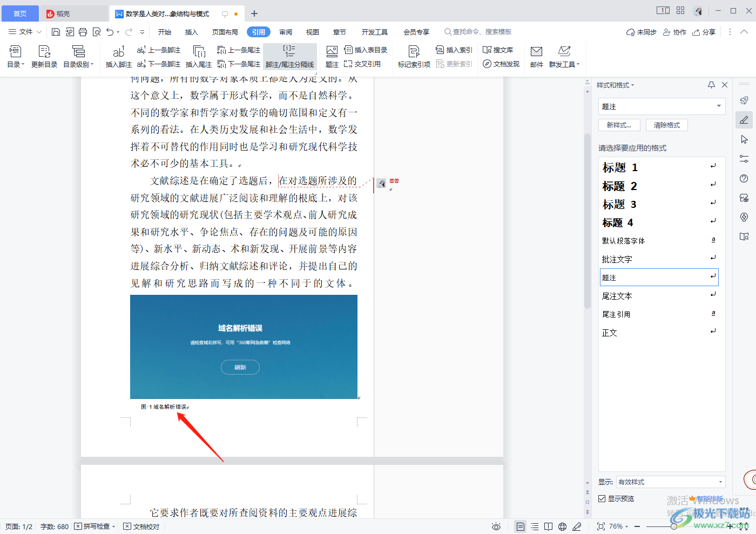Switch to the Start (开始) ribbon tab

(165, 32)
